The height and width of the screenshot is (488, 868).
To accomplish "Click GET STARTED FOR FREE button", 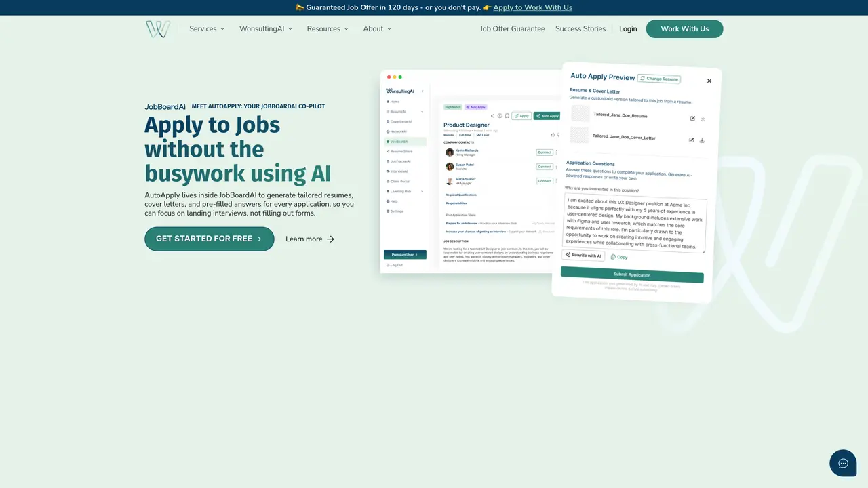I will pos(210,239).
